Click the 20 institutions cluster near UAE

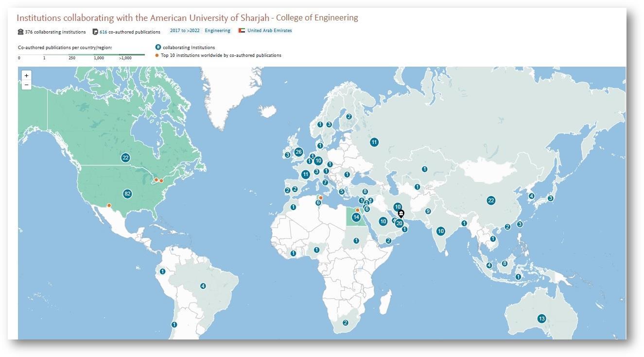click(x=399, y=223)
